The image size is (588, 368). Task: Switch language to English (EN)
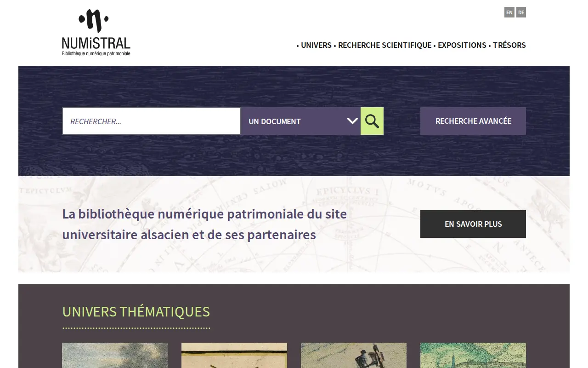(509, 12)
